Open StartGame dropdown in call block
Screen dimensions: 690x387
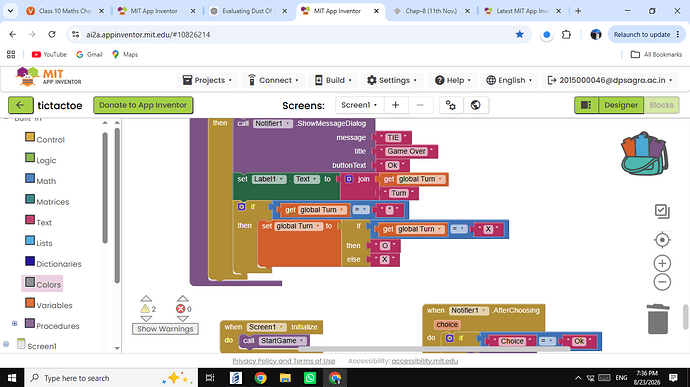pyautogui.click(x=282, y=341)
